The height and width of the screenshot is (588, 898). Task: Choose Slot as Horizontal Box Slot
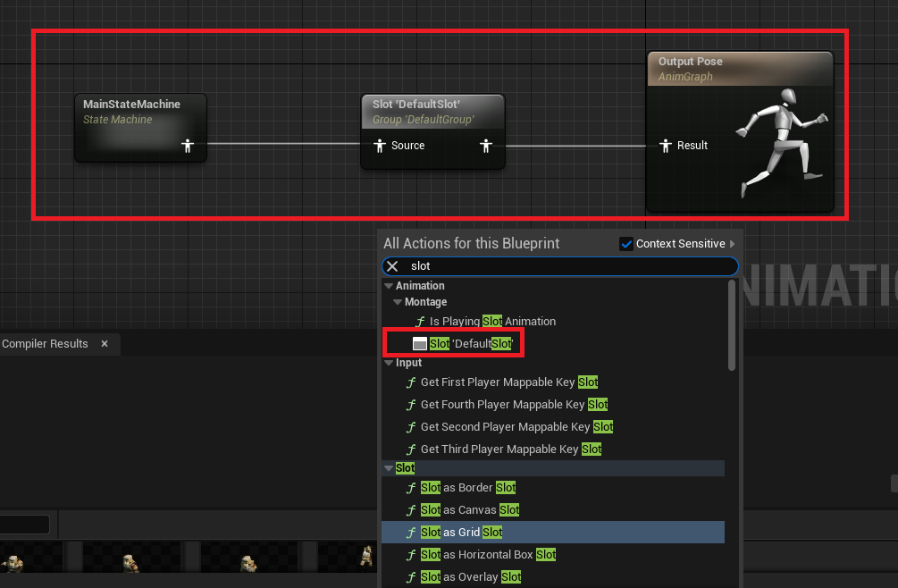click(488, 554)
